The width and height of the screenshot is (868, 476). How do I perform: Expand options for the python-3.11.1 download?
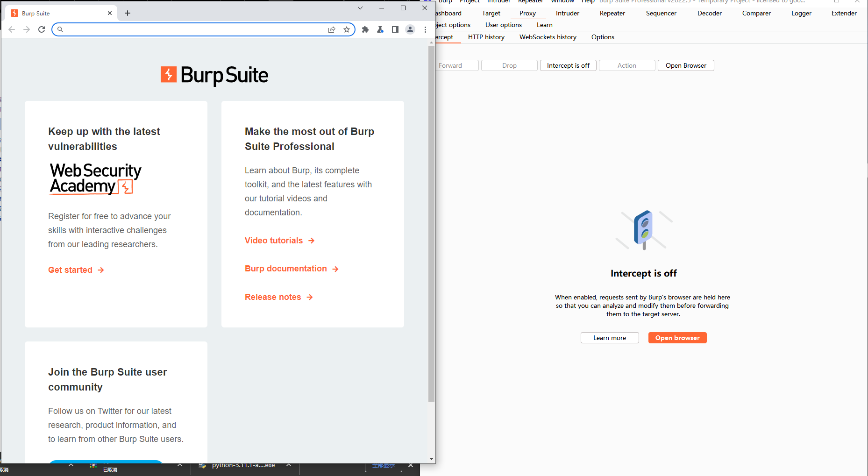pyautogui.click(x=289, y=465)
